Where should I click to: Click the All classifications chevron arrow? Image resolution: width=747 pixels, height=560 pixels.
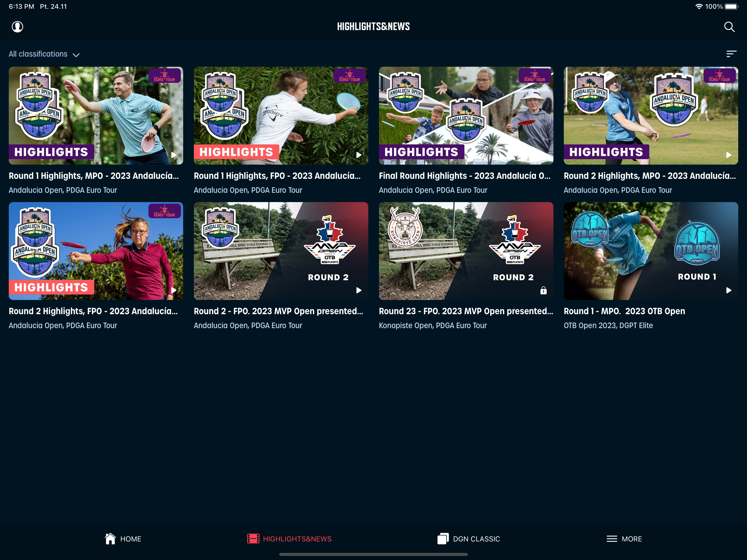(x=76, y=55)
